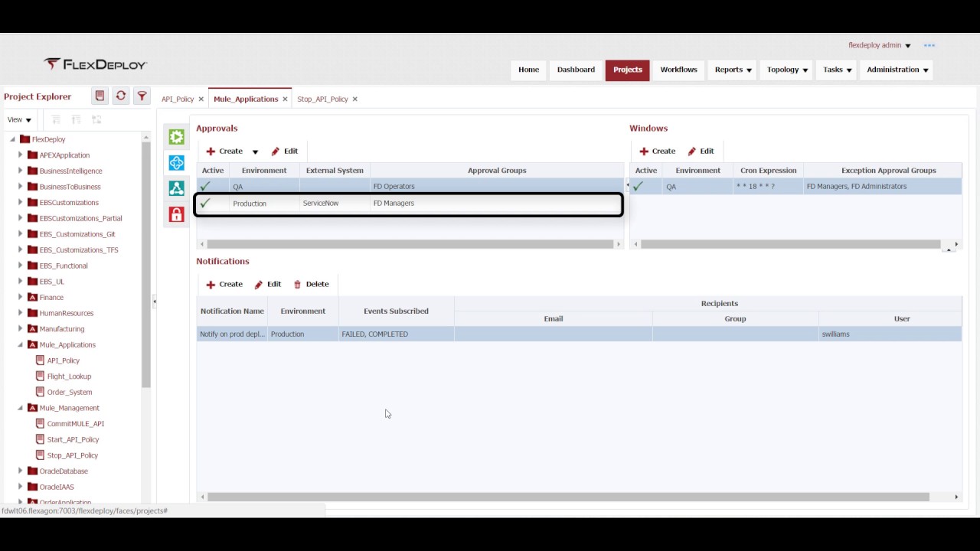Go to the Dashboard page
The width and height of the screenshot is (980, 551).
pyautogui.click(x=576, y=70)
